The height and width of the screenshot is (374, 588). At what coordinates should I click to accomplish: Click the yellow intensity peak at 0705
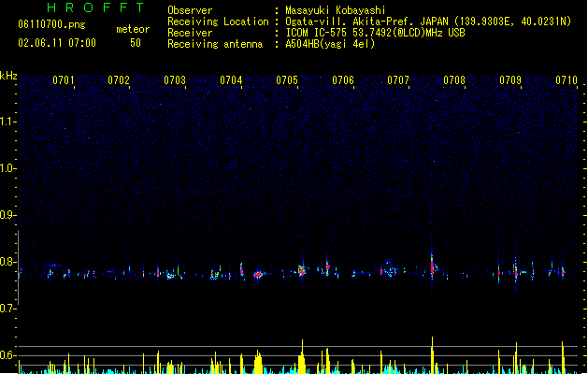tap(302, 356)
